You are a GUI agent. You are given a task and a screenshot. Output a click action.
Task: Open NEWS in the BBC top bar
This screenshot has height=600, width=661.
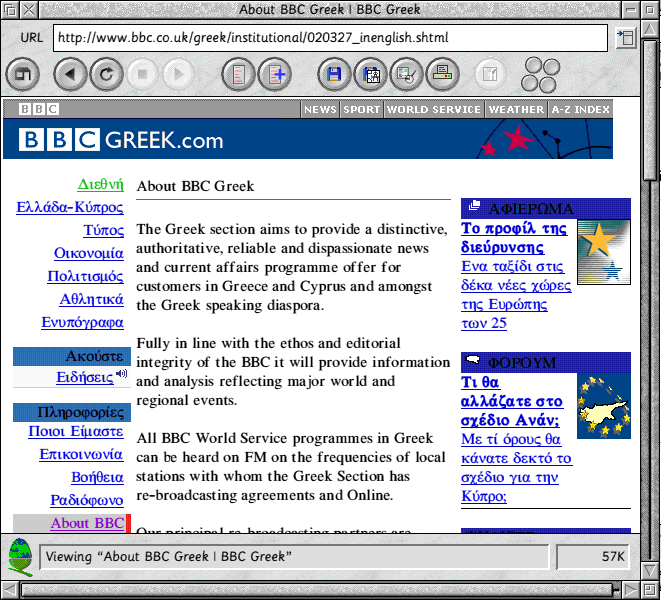point(320,109)
